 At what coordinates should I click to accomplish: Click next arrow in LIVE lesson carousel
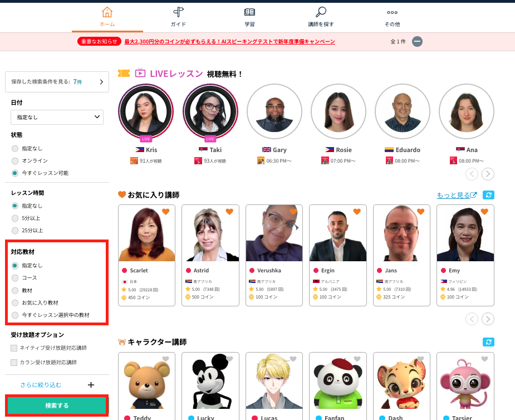[x=488, y=174]
